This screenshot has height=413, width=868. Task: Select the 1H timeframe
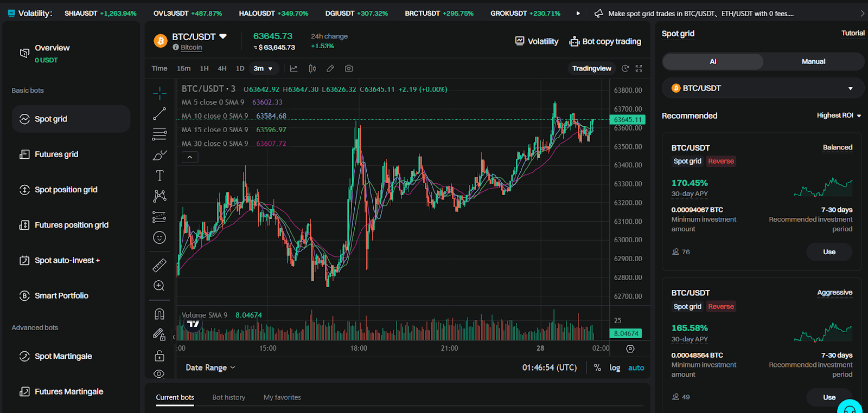pos(204,68)
